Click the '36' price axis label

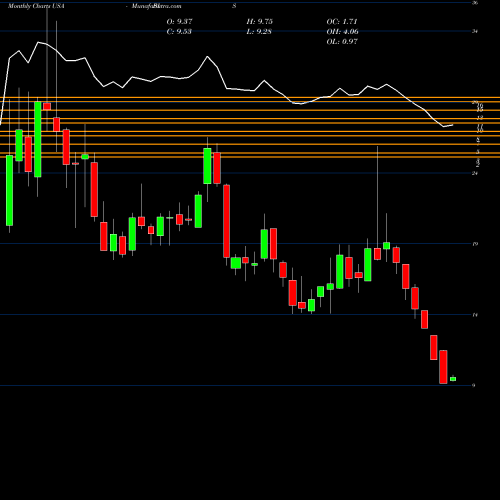[475, 3]
